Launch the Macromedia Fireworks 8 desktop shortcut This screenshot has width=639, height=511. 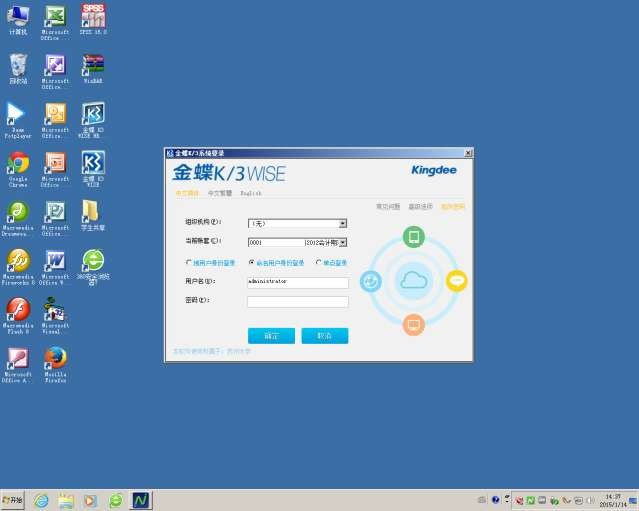(x=17, y=267)
